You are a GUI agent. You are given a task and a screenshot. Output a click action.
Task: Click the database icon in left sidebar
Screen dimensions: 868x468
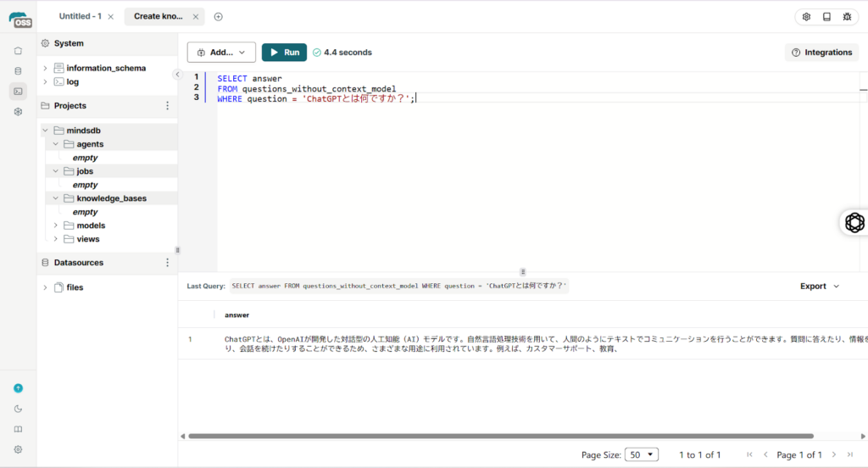coord(18,71)
